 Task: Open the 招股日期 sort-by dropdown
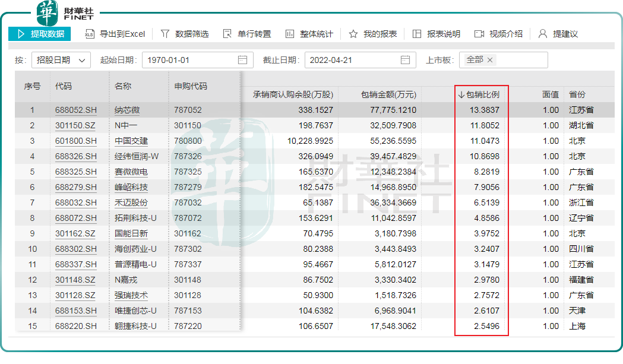60,60
